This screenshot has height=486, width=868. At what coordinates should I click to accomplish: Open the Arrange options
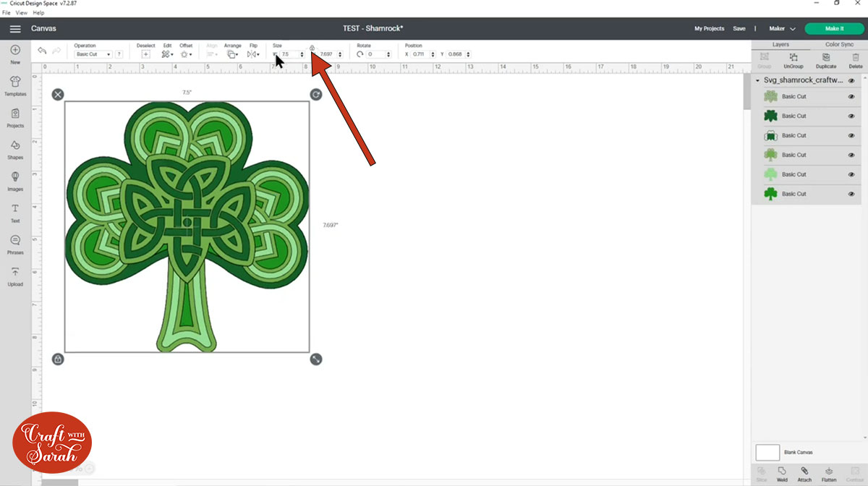coord(232,54)
